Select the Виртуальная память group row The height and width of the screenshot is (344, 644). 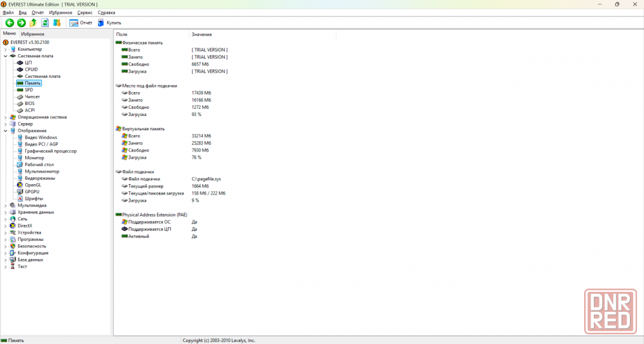(140, 129)
